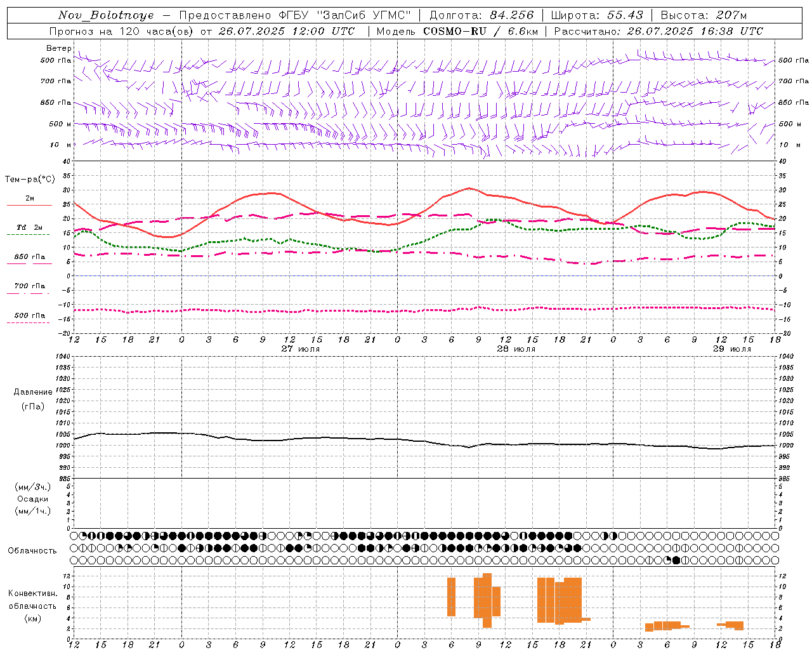
Task: Click the '(км)' convective height unit label
Action: point(33,618)
